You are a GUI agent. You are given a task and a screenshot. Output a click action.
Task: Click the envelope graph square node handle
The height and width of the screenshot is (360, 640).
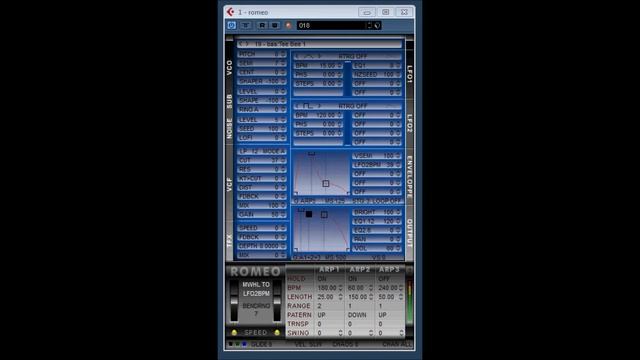pos(326,184)
